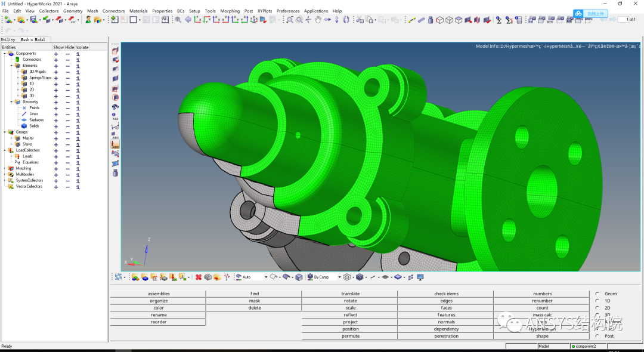Click the translate panel button
The height and width of the screenshot is (352, 644).
point(350,294)
